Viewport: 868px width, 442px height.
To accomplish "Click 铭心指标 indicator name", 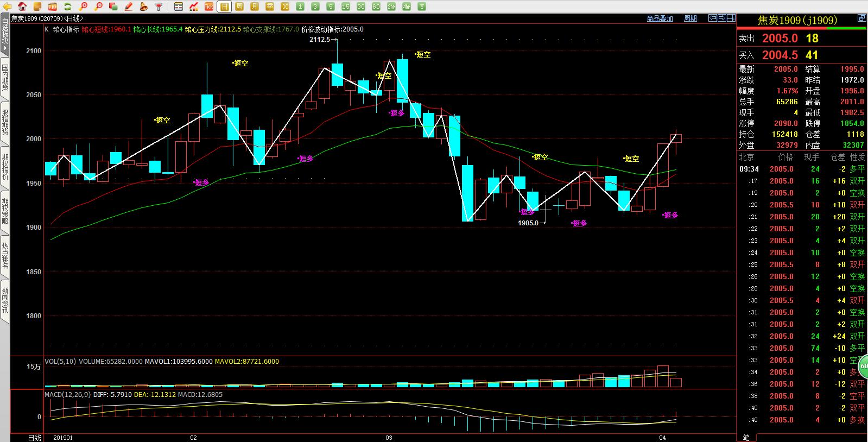I will (x=66, y=29).
